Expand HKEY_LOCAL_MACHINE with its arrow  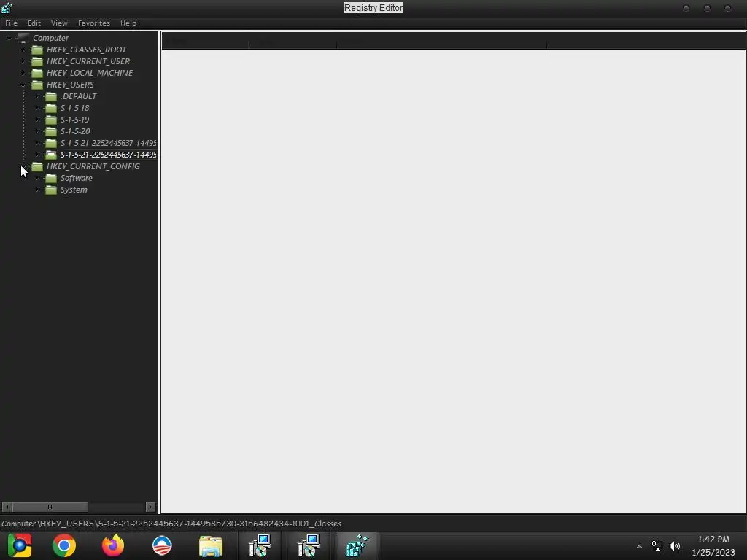pyautogui.click(x=23, y=73)
